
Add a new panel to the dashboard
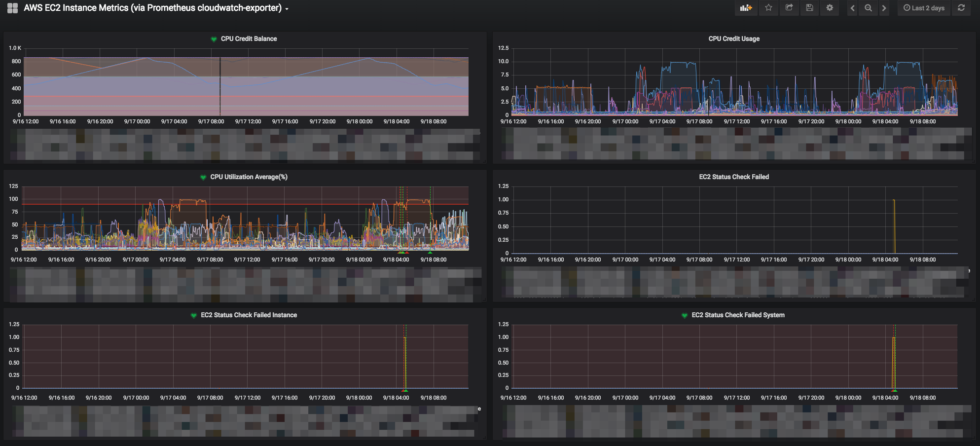746,8
